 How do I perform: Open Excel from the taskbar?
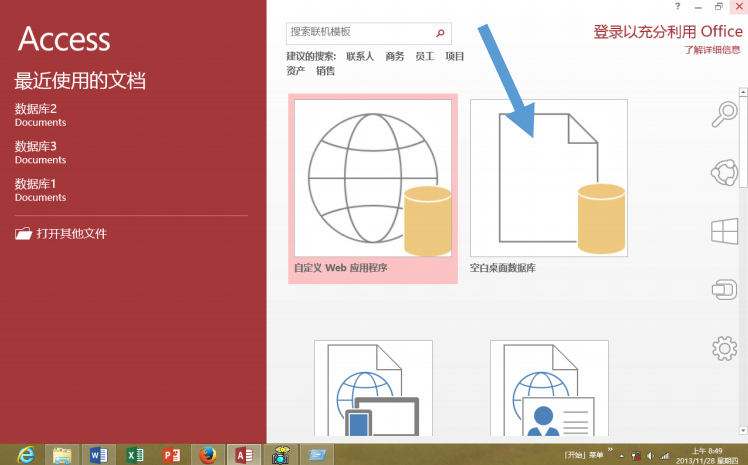(135, 455)
